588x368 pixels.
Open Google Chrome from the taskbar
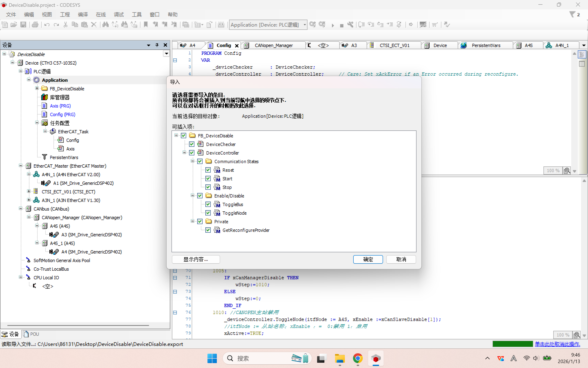(x=358, y=358)
